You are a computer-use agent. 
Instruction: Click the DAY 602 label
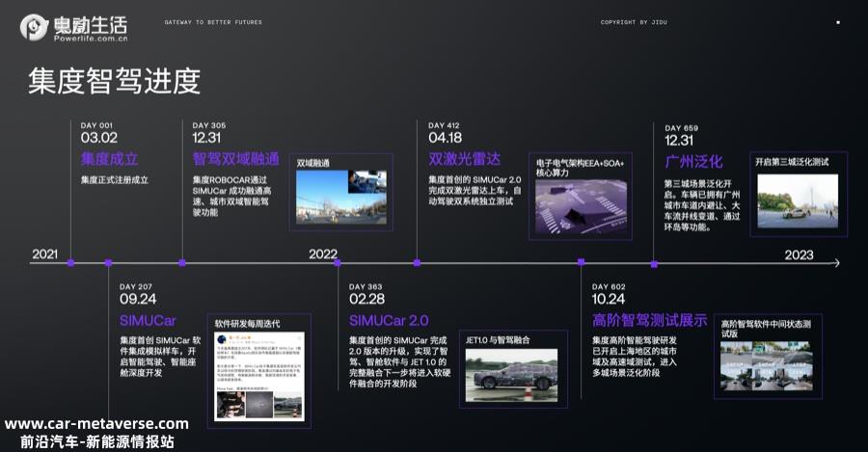609,286
